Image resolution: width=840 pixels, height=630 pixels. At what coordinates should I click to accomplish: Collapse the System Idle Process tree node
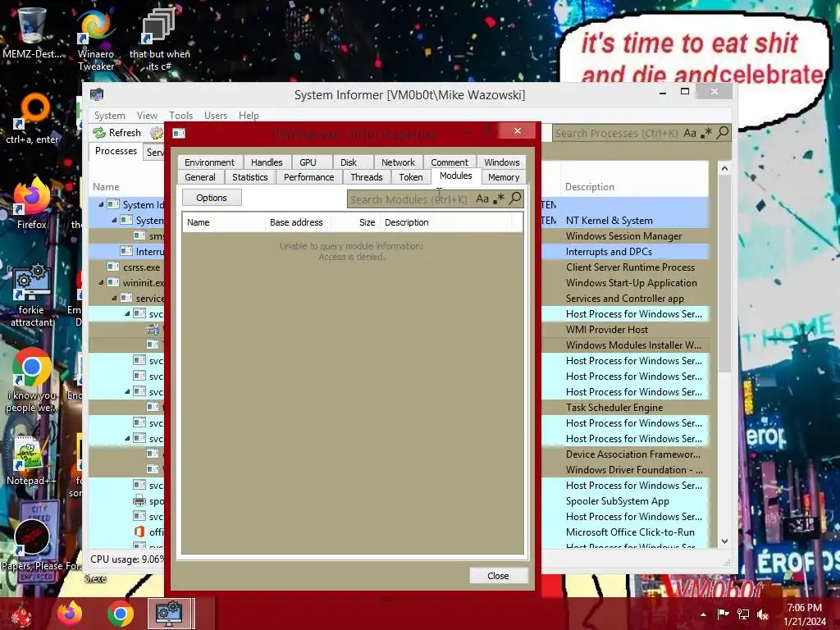[101, 204]
